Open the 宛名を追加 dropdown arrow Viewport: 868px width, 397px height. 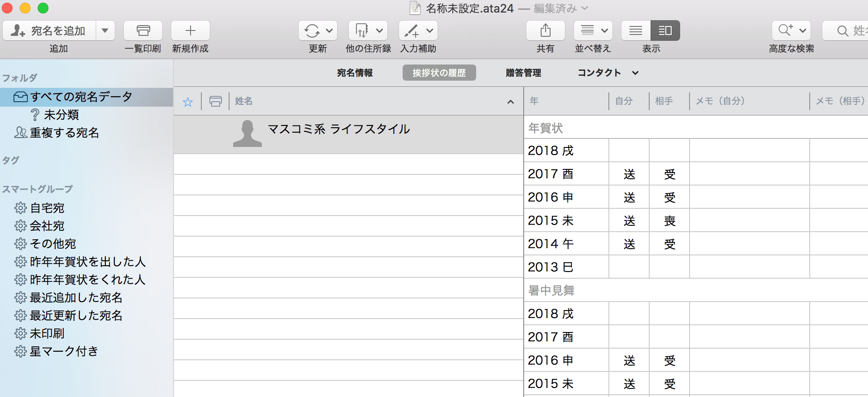click(x=105, y=30)
